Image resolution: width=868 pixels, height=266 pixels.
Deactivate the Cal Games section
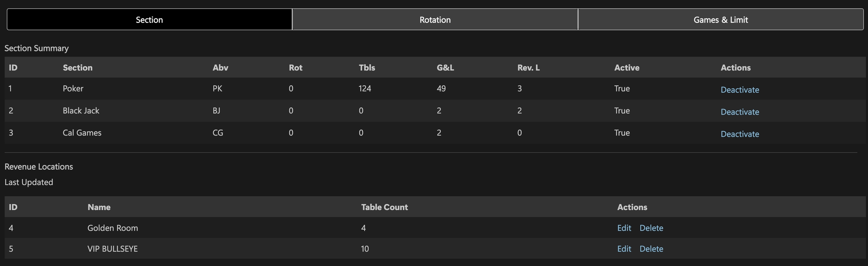[740, 134]
